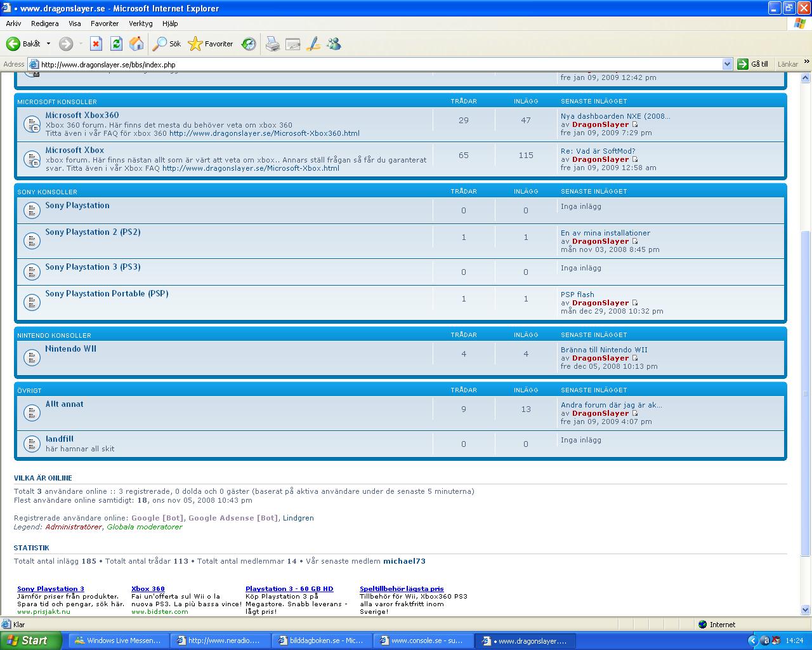This screenshot has width=812, height=650.
Task: Switch to Windows Live Messenger taskbar button
Action: [x=119, y=641]
